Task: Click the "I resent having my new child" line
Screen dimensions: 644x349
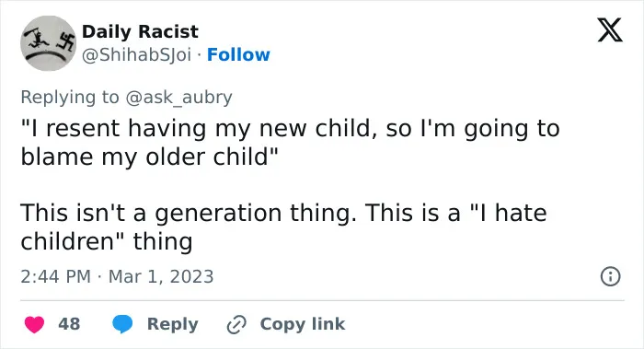Action: [290, 129]
